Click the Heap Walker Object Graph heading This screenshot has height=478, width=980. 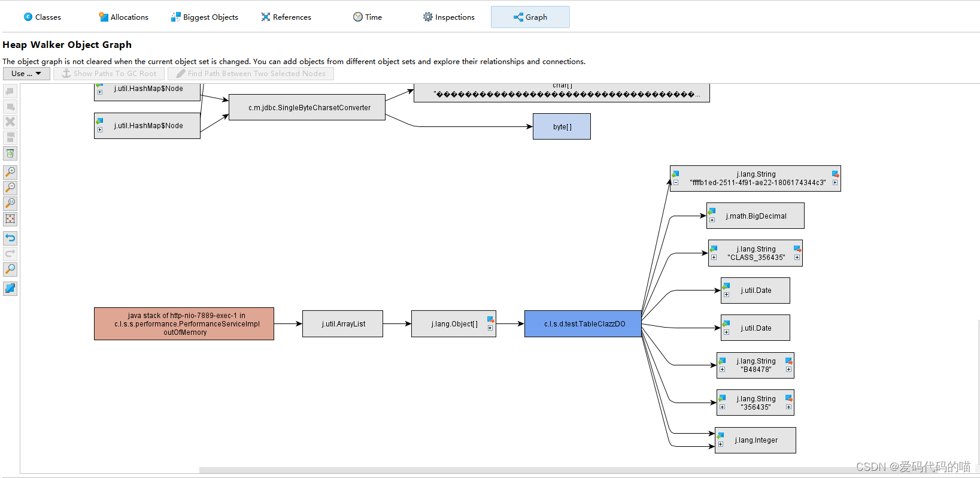point(67,45)
